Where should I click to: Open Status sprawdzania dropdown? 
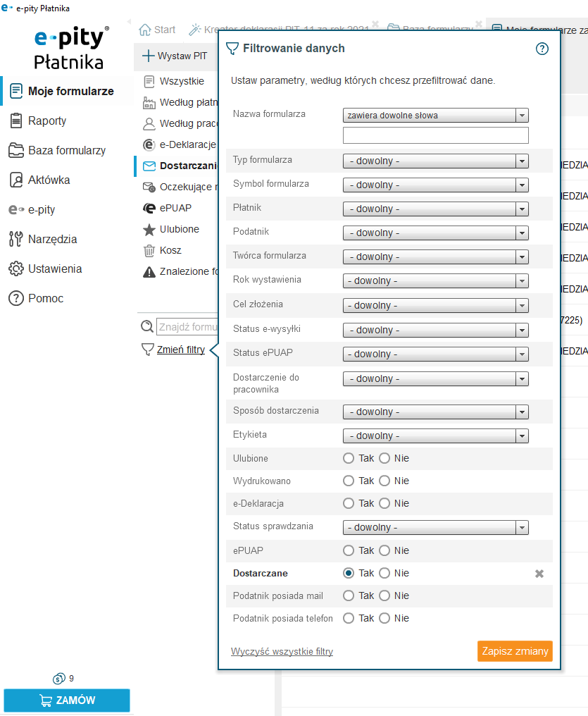pyautogui.click(x=436, y=527)
